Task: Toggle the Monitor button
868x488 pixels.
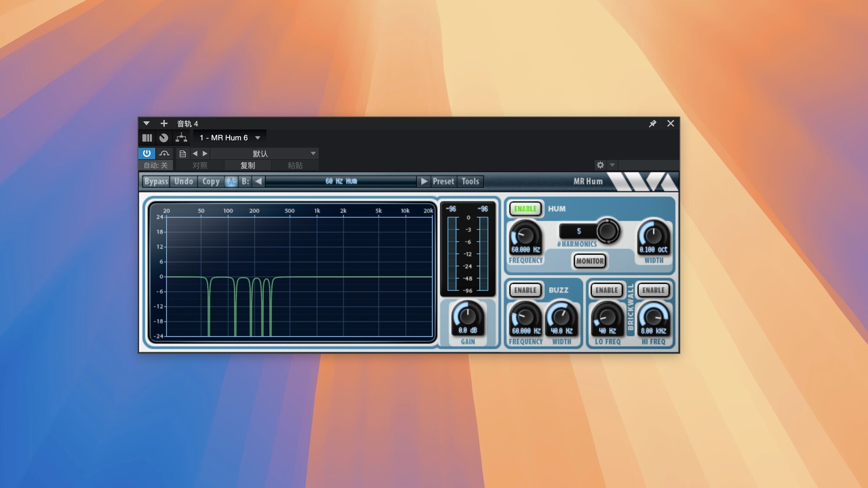Action: [x=590, y=261]
